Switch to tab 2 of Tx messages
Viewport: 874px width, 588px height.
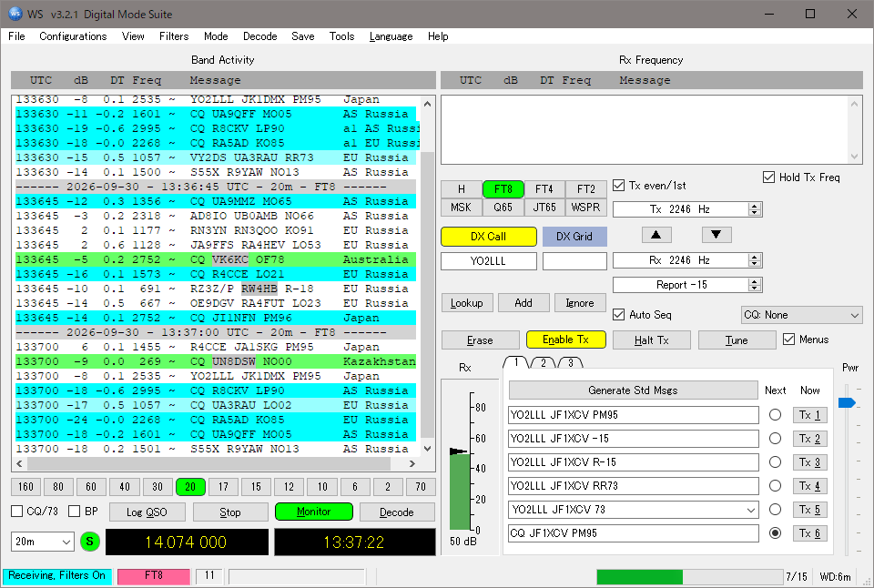click(x=544, y=363)
